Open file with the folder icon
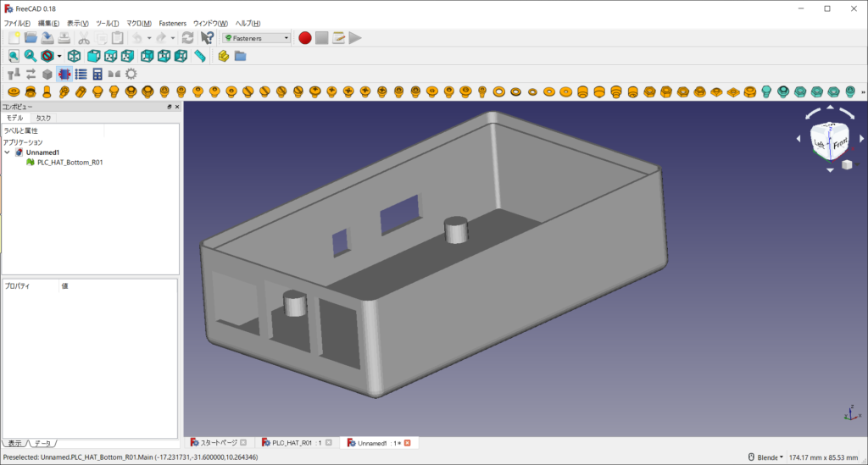 pyautogui.click(x=31, y=38)
